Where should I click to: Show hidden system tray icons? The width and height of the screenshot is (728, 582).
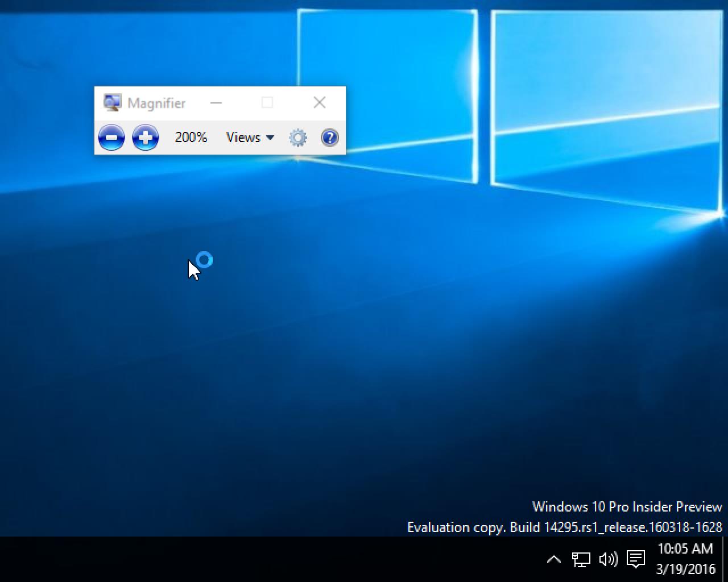tap(554, 560)
